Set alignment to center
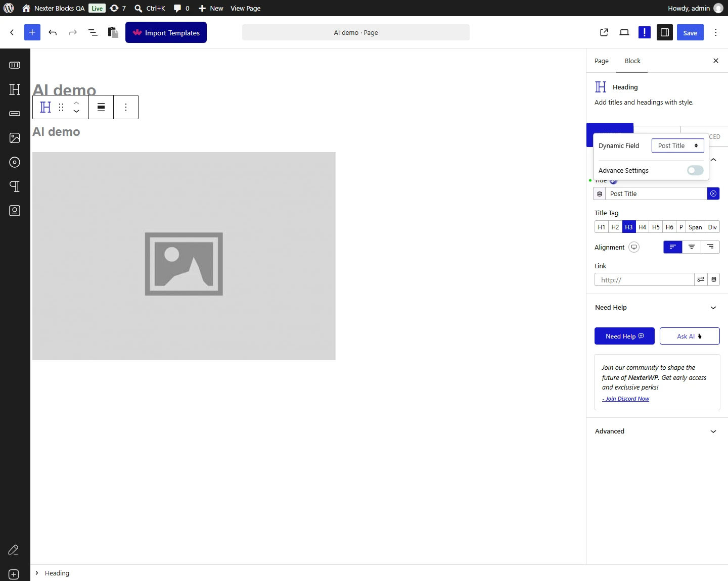This screenshot has width=728, height=581. pos(692,247)
